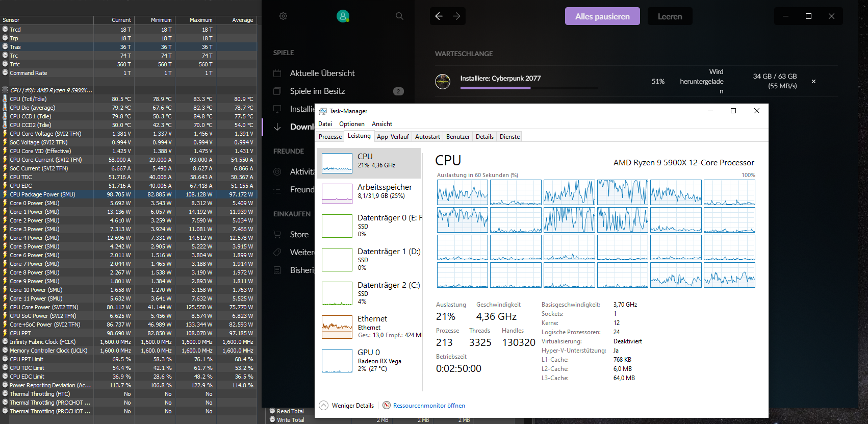Viewport: 868px width, 424px height.
Task: Go forward with the right arrow button
Action: pyautogui.click(x=457, y=16)
